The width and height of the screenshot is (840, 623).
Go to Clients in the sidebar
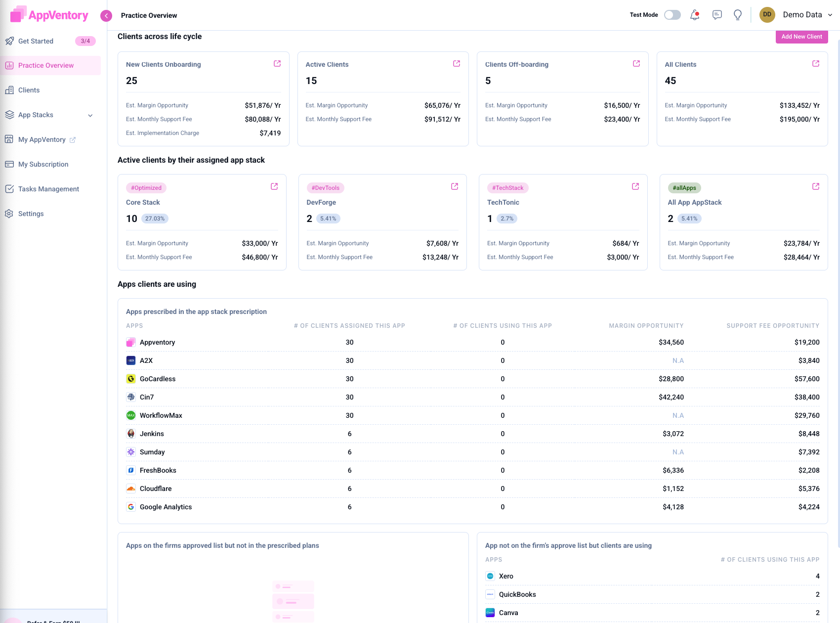[x=50, y=90]
